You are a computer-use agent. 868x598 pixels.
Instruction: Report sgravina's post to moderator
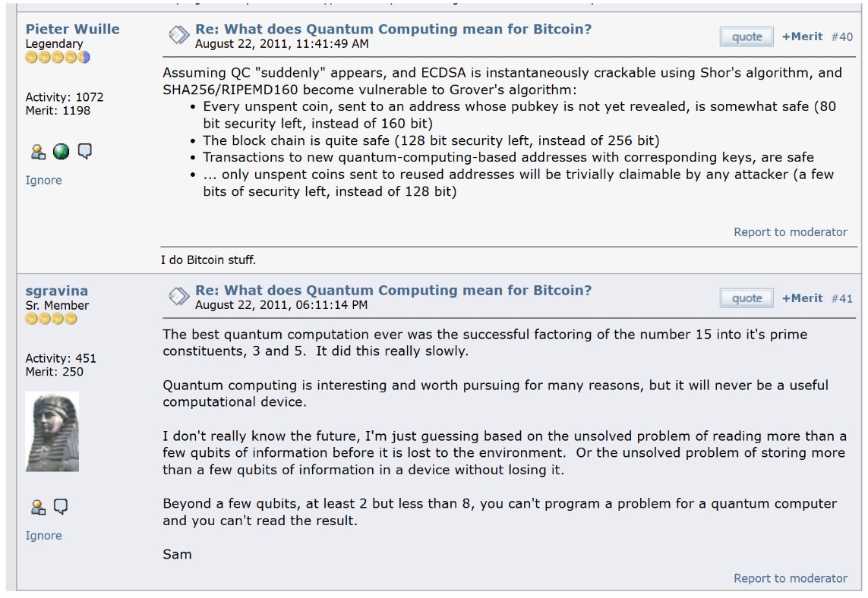click(x=790, y=578)
